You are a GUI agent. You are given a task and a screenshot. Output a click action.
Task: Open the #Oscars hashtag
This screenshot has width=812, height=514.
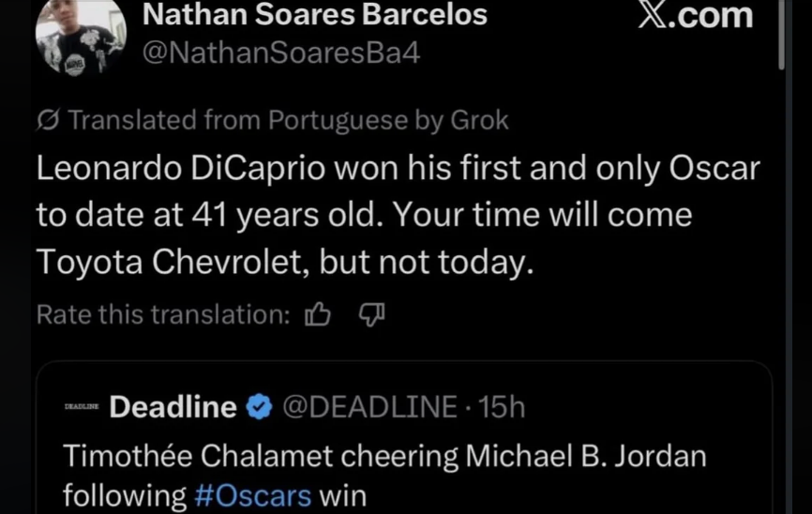[253, 494]
